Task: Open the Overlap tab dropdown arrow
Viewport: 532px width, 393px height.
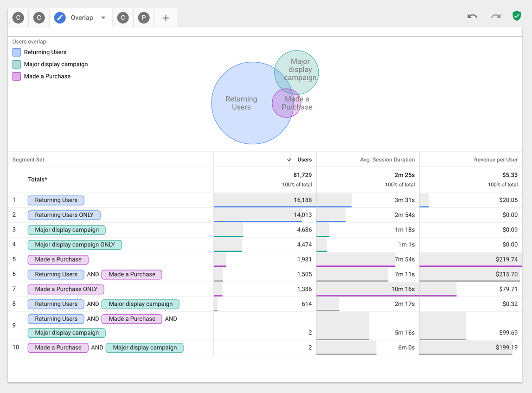Action: pos(103,17)
